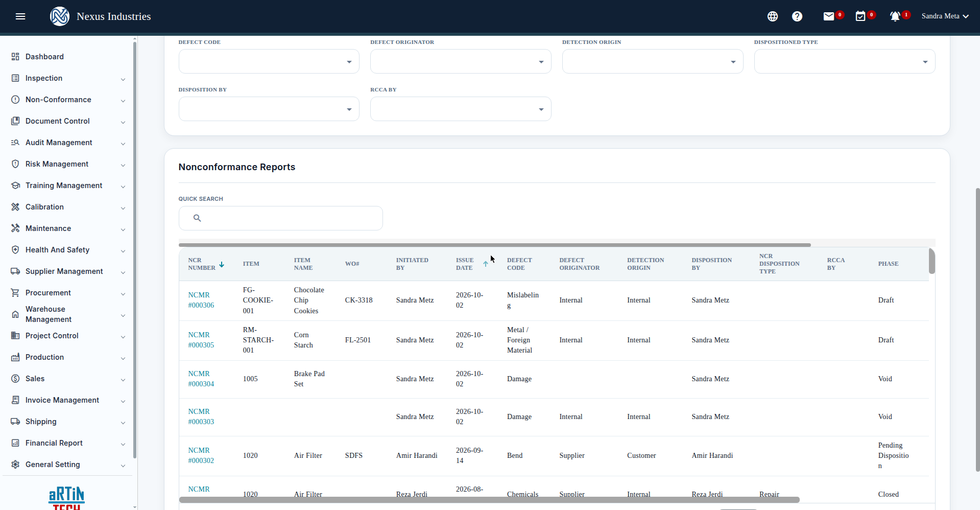This screenshot has width=980, height=510.
Task: Click the globe language icon
Action: (x=773, y=16)
